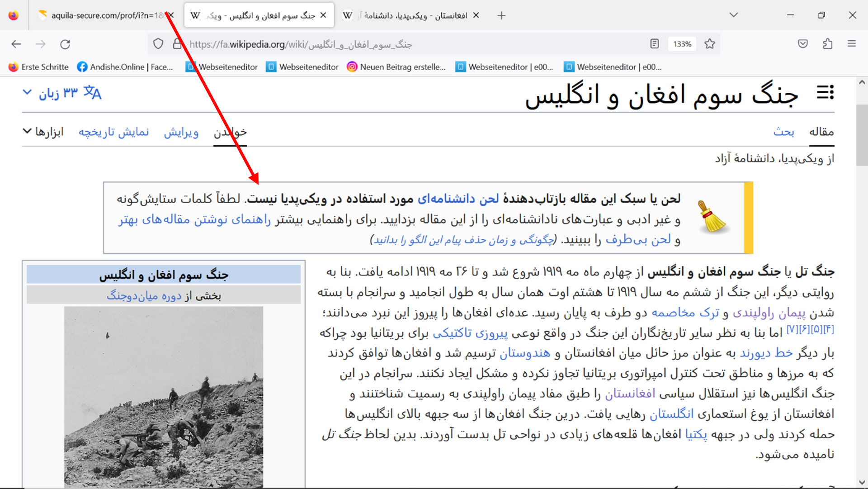Click the back navigation arrow
868x489 pixels.
[16, 44]
